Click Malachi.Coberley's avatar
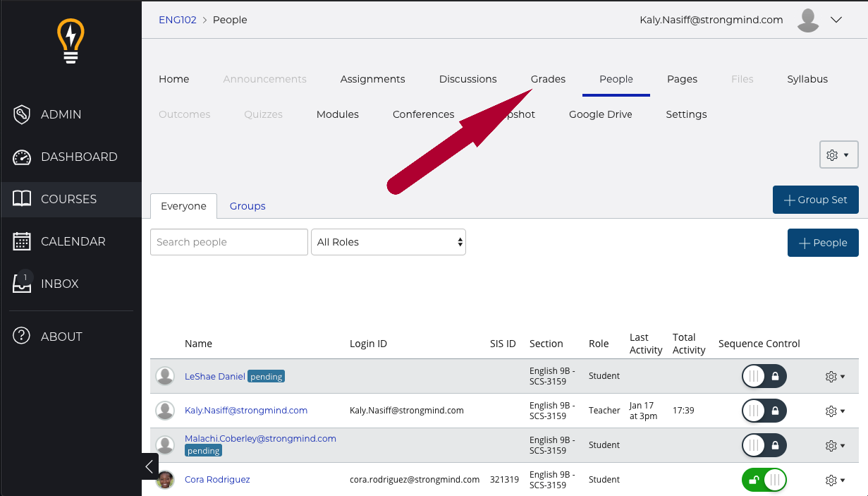This screenshot has width=868, height=496. (165, 445)
